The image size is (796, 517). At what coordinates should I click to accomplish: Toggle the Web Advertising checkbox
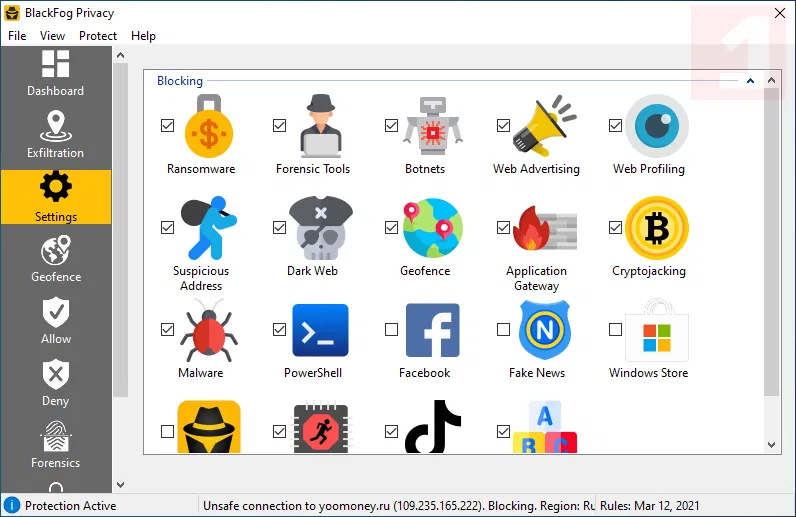(x=503, y=125)
